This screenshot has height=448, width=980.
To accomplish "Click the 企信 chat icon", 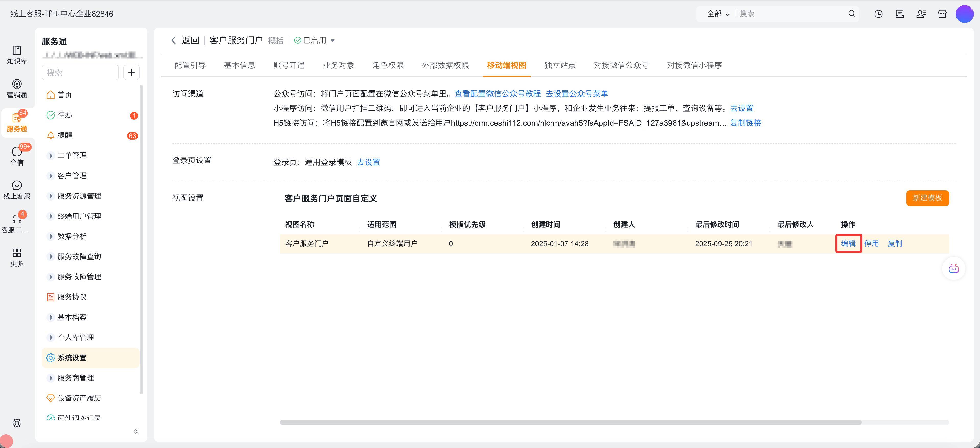I will [17, 152].
